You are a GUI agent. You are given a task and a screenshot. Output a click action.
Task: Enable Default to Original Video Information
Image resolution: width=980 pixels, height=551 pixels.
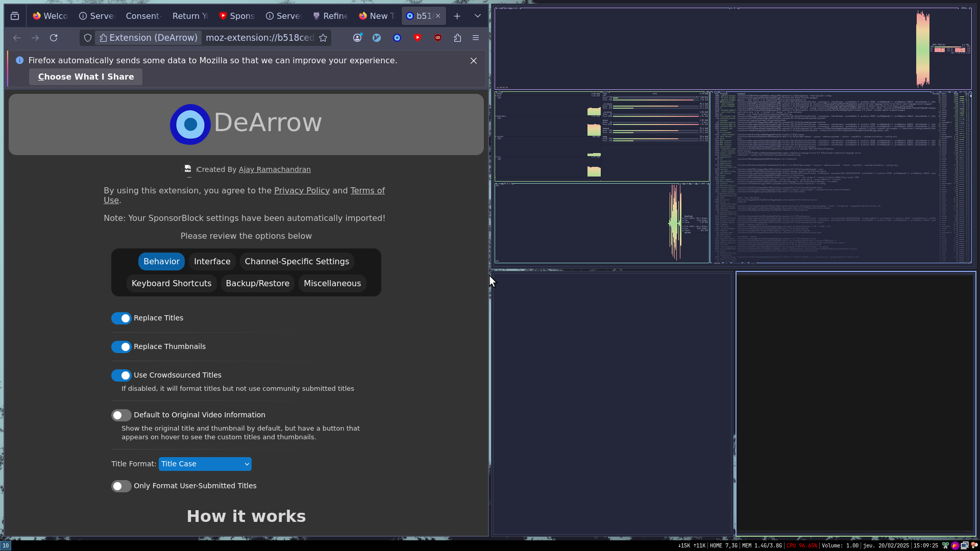[x=121, y=415]
